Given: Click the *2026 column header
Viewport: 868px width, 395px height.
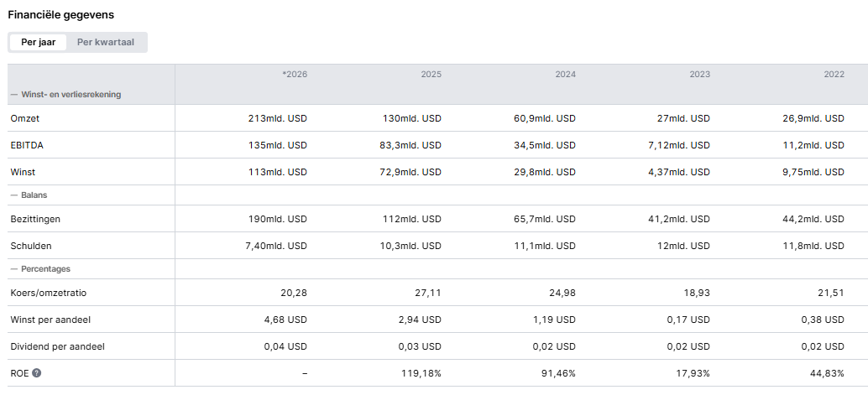Looking at the screenshot, I should pos(295,75).
